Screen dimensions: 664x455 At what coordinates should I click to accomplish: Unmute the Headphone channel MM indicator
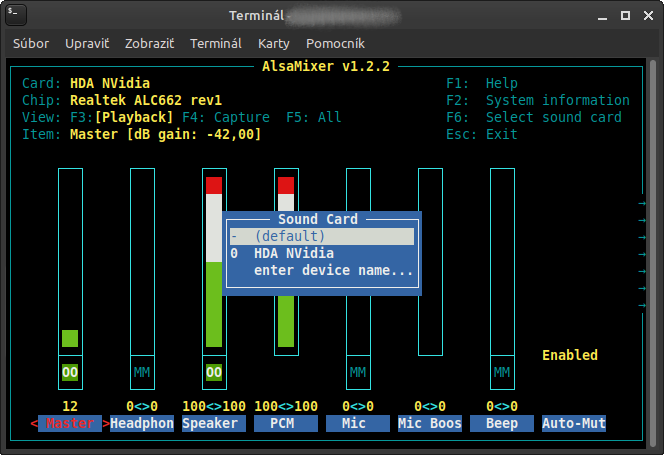(142, 372)
